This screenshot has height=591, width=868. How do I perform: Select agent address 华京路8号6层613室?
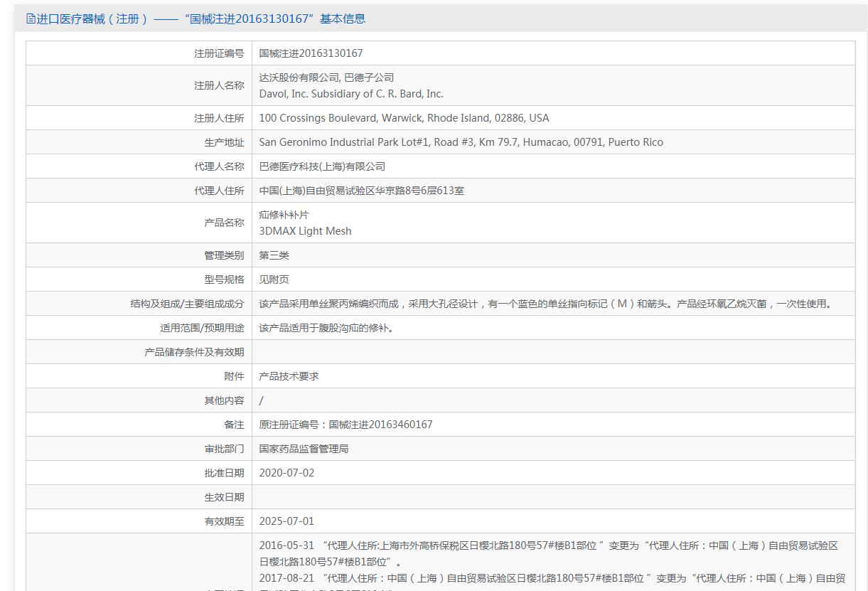point(361,191)
